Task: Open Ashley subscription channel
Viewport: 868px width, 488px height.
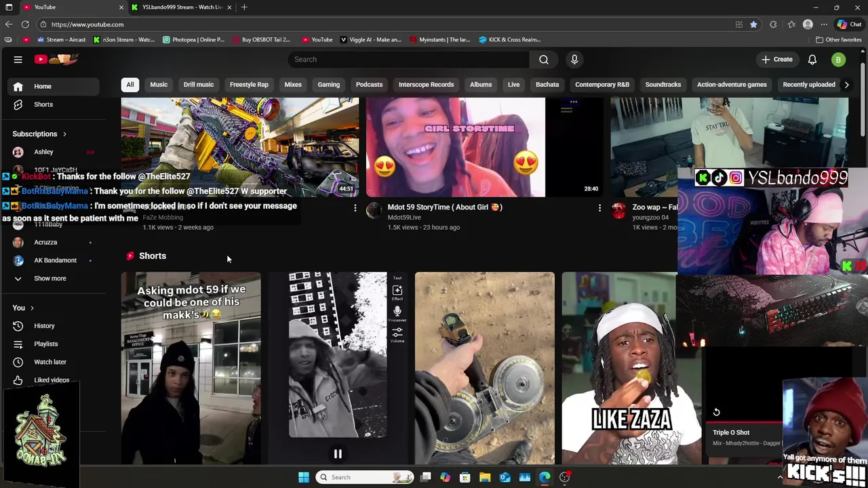Action: click(x=53, y=152)
